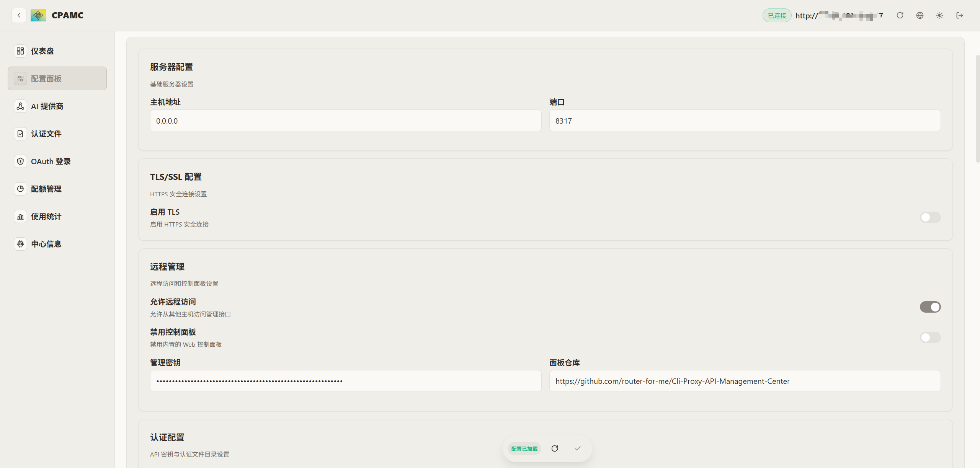Click the page vertical scrollbar
Viewport: 980px width, 468px height.
(x=977, y=109)
